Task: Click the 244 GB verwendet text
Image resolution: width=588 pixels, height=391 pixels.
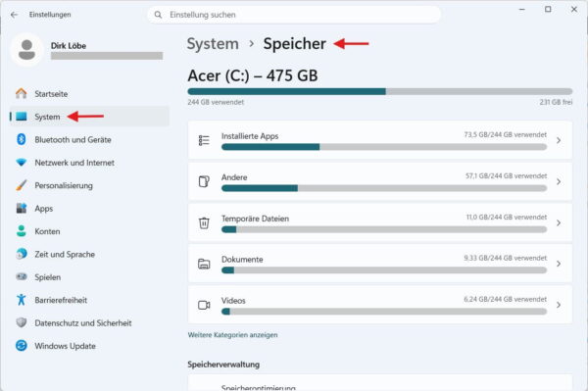Action: point(216,102)
